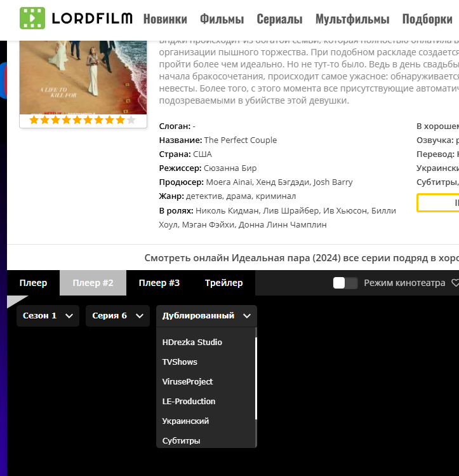Choose ViruseProject voiceover

pos(187,382)
